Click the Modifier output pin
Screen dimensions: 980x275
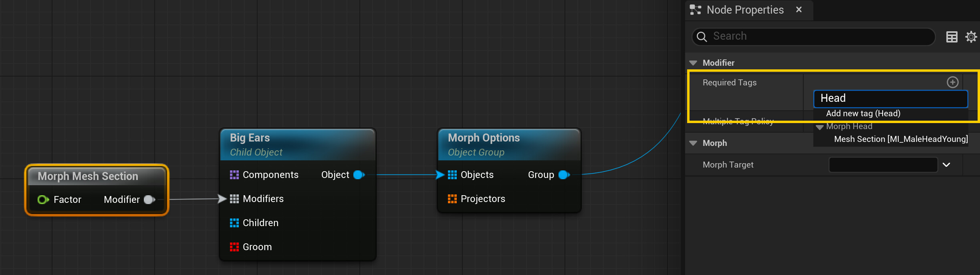[149, 199]
